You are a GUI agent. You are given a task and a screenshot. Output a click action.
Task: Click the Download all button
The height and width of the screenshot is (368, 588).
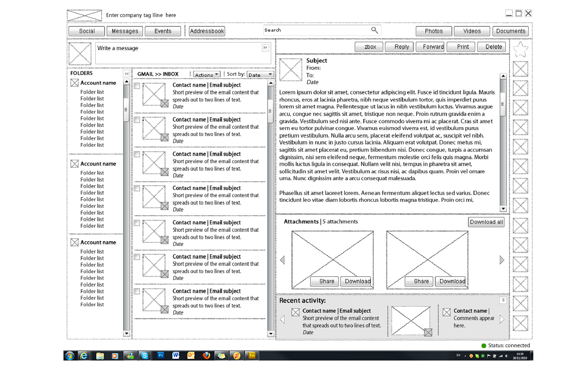pos(486,222)
